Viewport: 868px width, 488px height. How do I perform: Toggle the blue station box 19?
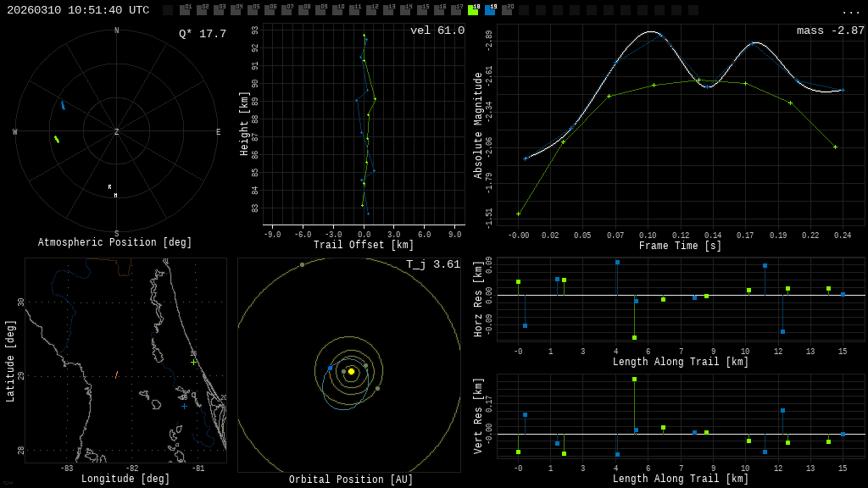pos(490,10)
